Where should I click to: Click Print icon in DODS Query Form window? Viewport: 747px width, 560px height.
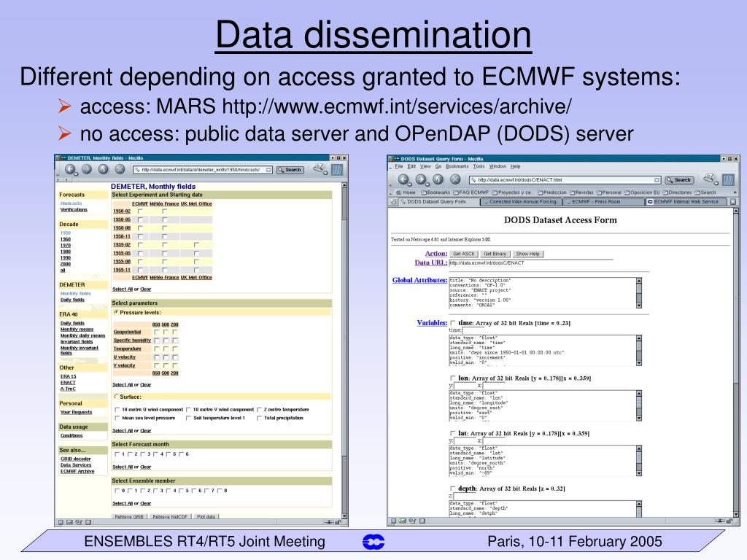tap(711, 179)
